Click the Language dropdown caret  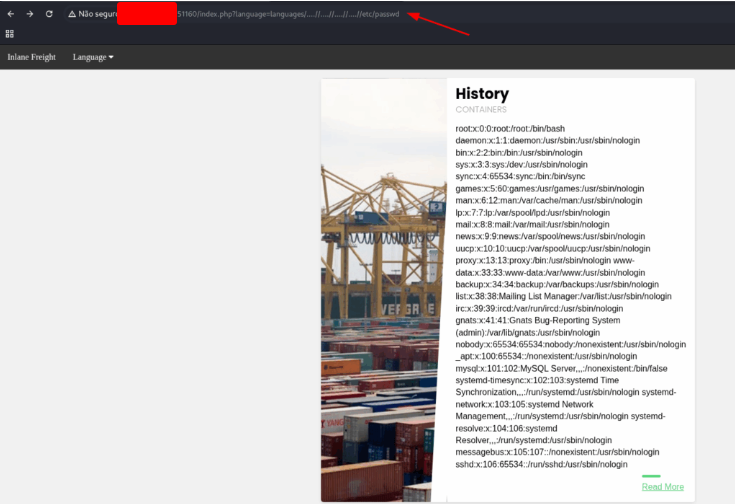click(111, 57)
